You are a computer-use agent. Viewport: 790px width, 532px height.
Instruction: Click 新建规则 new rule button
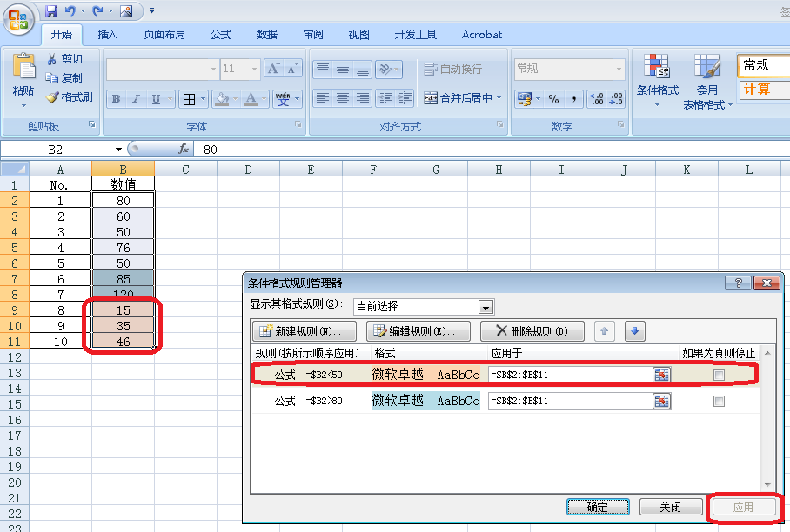click(305, 331)
